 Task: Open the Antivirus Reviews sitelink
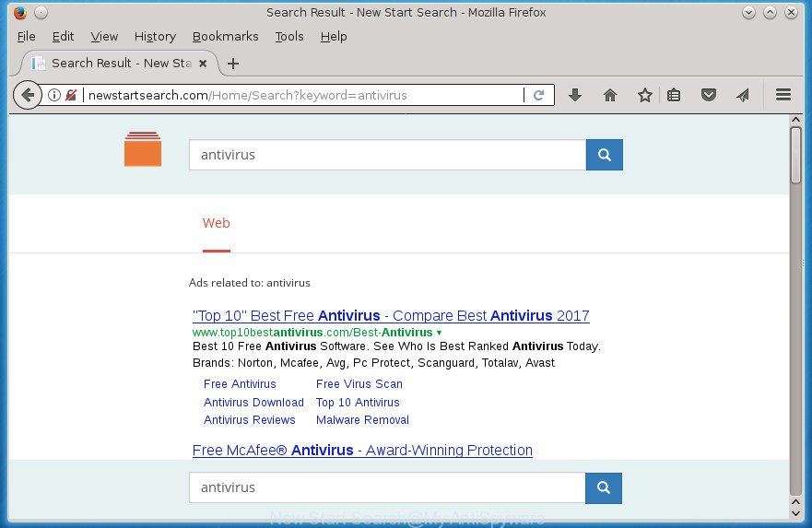[250, 420]
